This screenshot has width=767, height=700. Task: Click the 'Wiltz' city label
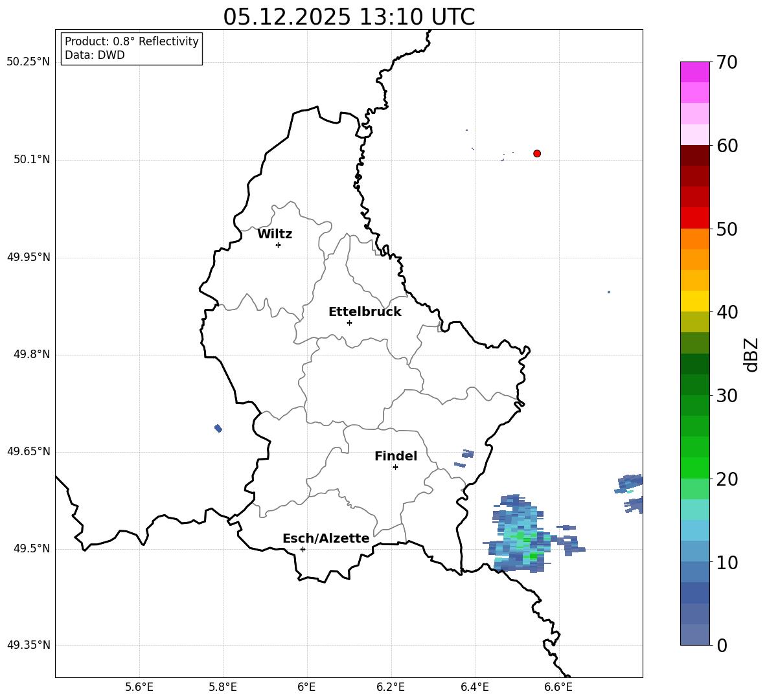coord(275,234)
